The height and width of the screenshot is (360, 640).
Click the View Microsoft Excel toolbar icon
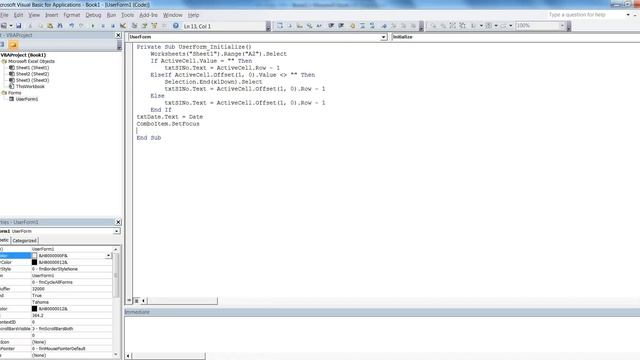point(3,26)
